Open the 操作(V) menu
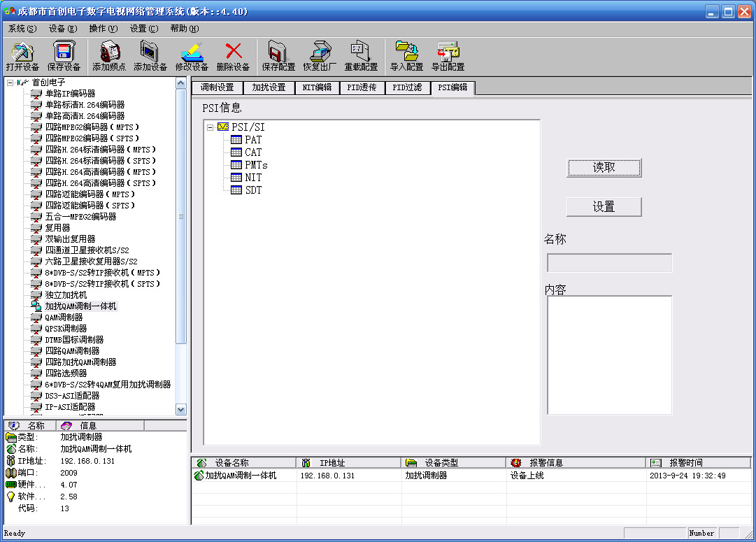The height and width of the screenshot is (542, 756). coord(104,29)
